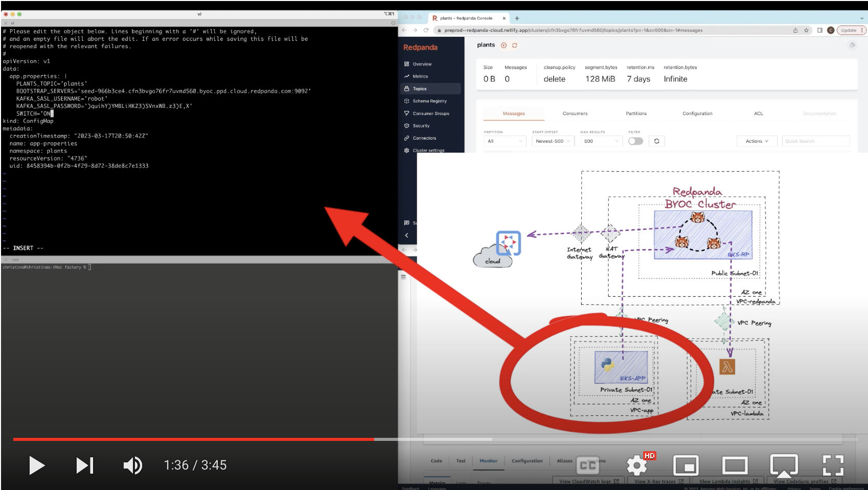This screenshot has height=490, width=868.
Task: Collapse the Redpanda sidebar chevron
Action: pyautogui.click(x=407, y=235)
